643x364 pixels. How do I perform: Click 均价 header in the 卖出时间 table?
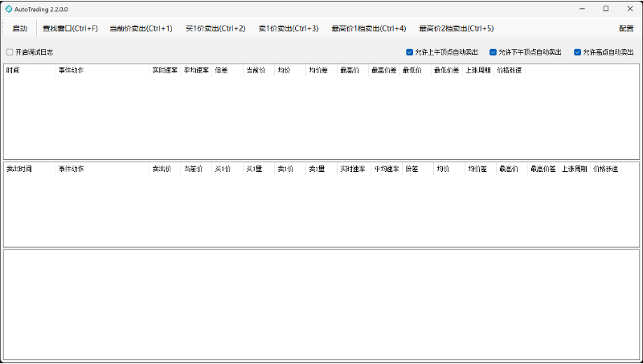click(449, 169)
